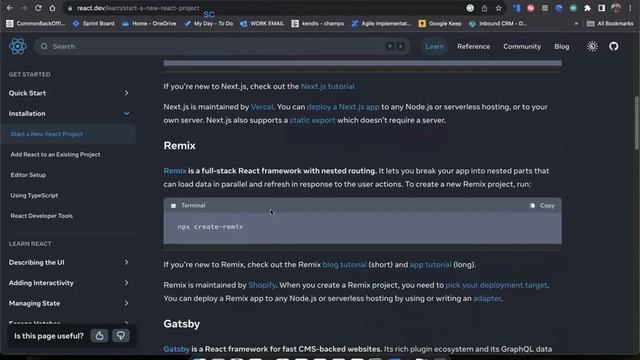Open the My Day - To Do bookmark

[x=209, y=24]
